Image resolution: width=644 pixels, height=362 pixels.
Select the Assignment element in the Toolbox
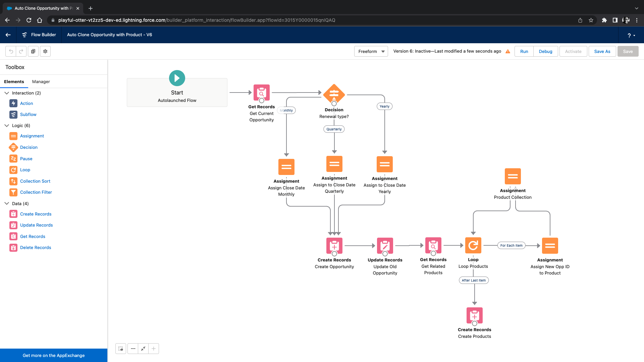32,136
